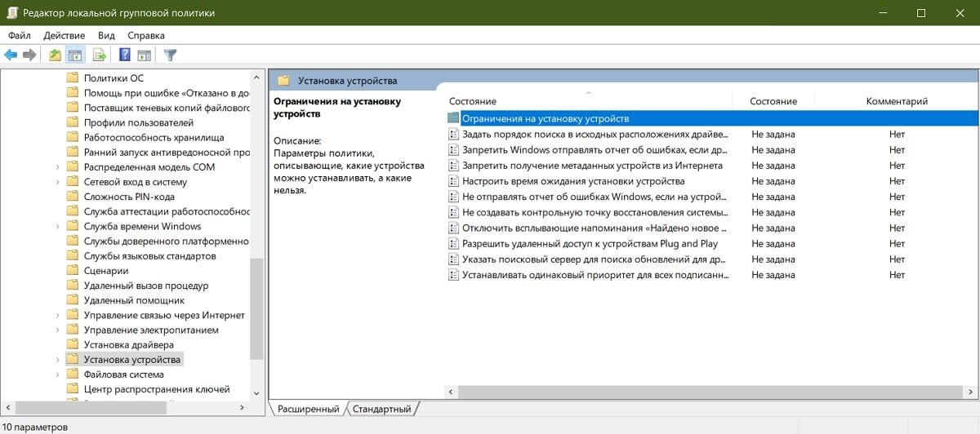Click tree pane horizontal scroll right arrow
The height and width of the screenshot is (434, 980).
click(x=241, y=407)
